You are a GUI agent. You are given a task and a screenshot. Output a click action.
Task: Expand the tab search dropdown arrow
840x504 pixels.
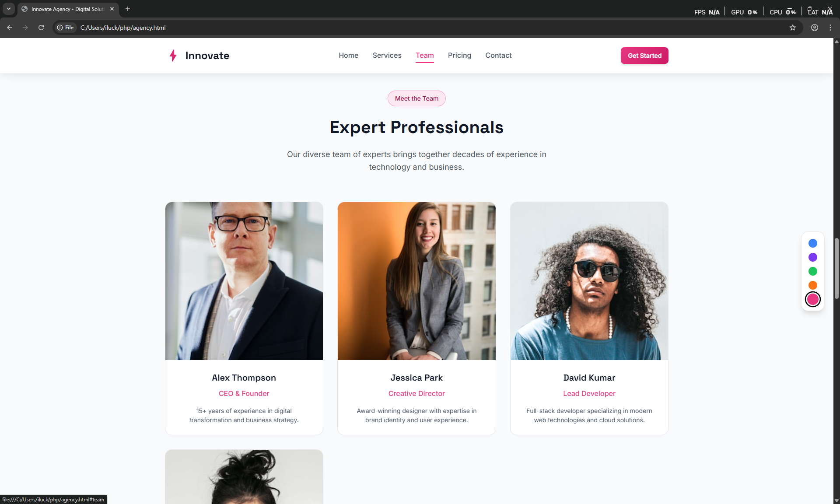point(8,9)
